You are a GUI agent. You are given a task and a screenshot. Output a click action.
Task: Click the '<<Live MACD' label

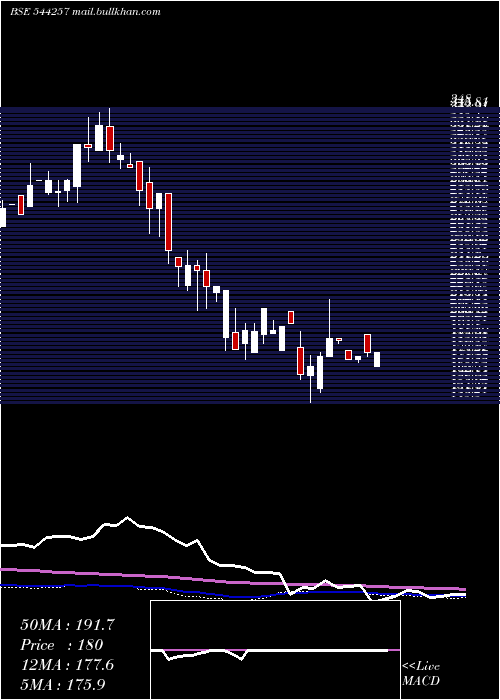[x=421, y=673]
